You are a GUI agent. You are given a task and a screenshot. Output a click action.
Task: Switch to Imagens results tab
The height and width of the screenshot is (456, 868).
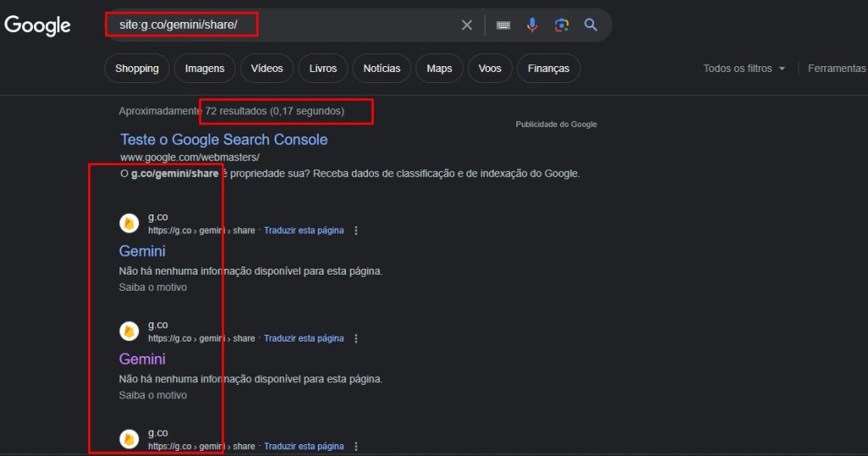pos(204,68)
